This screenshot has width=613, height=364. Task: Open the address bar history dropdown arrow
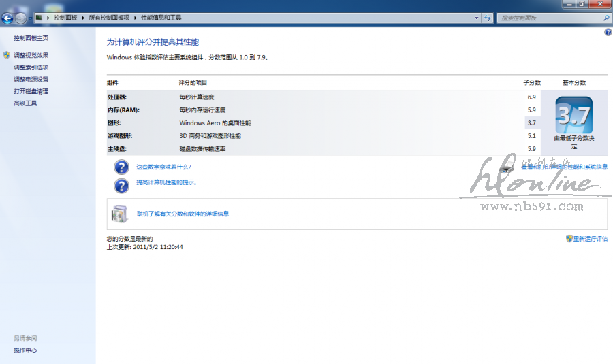click(x=476, y=18)
